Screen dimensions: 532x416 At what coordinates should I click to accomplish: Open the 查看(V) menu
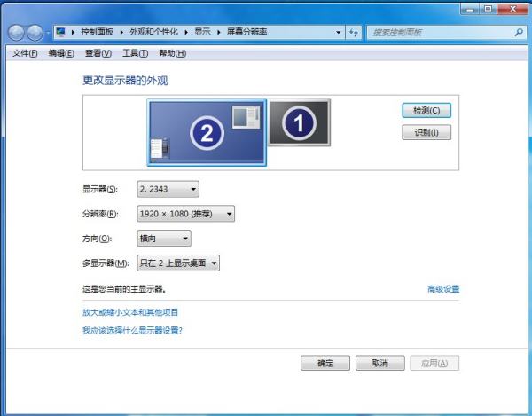(x=98, y=53)
